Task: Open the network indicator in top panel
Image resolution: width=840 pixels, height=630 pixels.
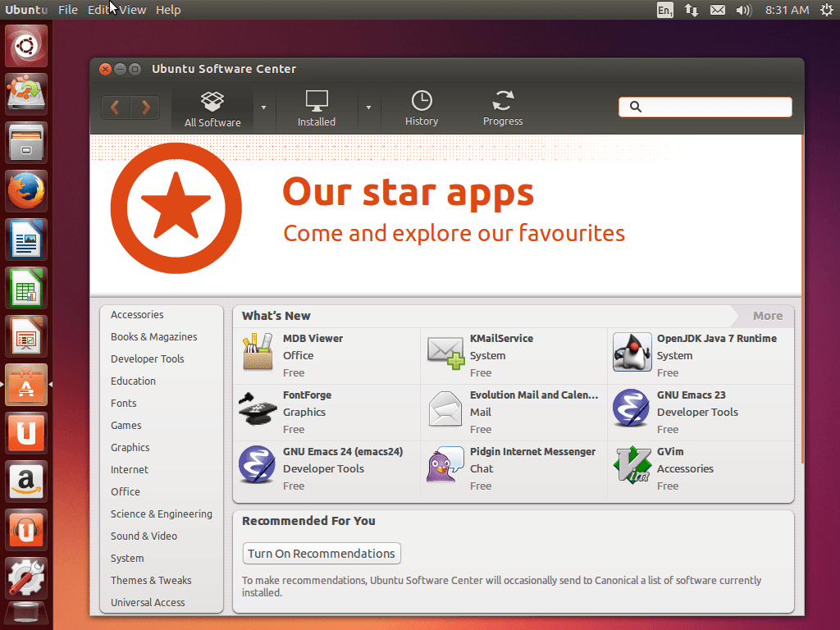Action: coord(691,10)
